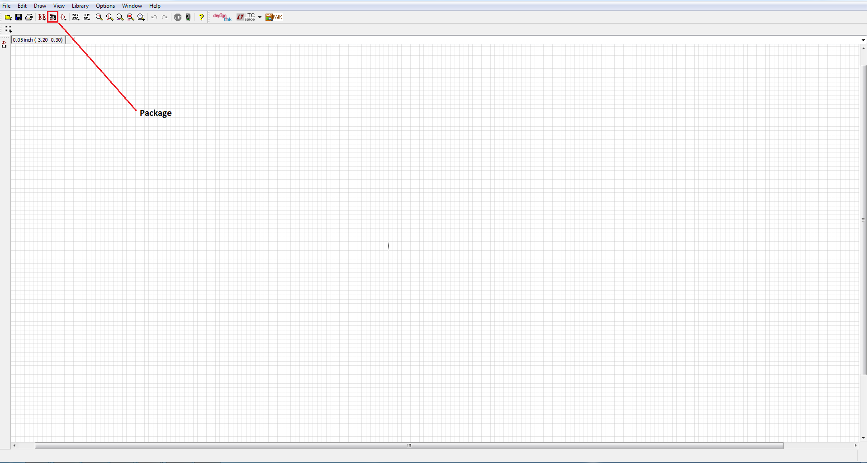The width and height of the screenshot is (868, 463).
Task: Click the Undo arrow
Action: click(154, 17)
